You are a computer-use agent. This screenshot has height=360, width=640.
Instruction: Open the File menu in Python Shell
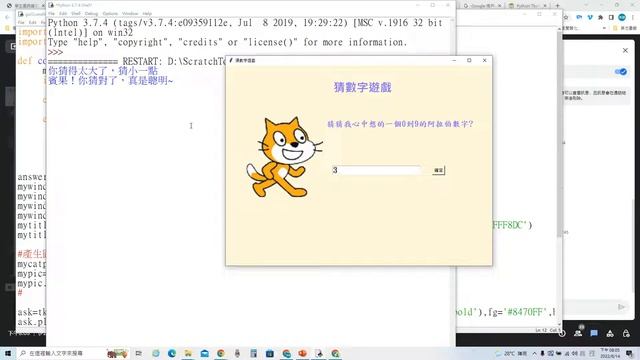coord(51,13)
